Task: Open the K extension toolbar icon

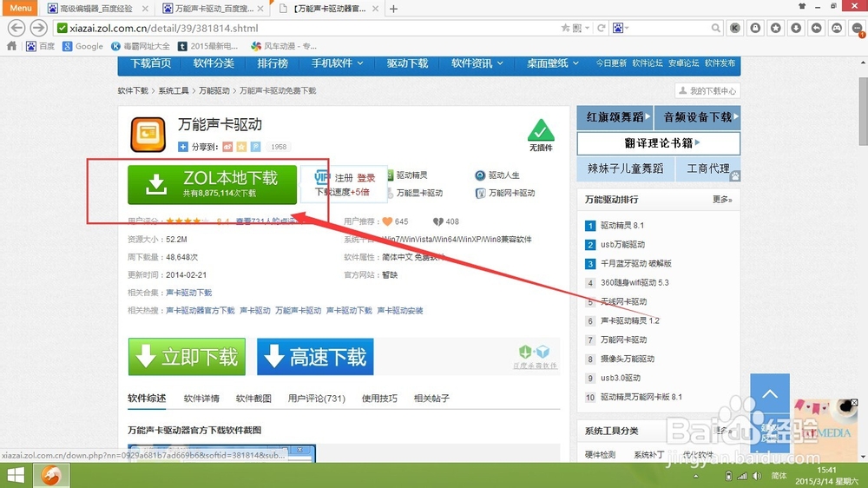Action: pyautogui.click(x=735, y=28)
